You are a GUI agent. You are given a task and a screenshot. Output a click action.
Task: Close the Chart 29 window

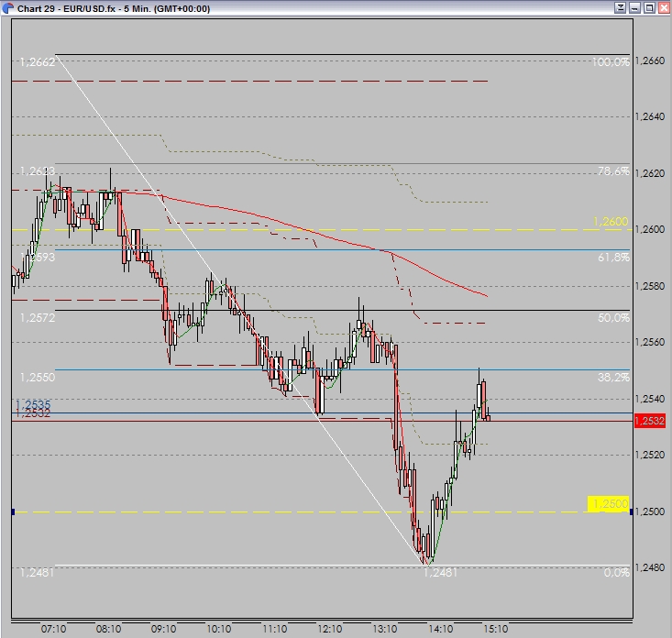[665, 7]
